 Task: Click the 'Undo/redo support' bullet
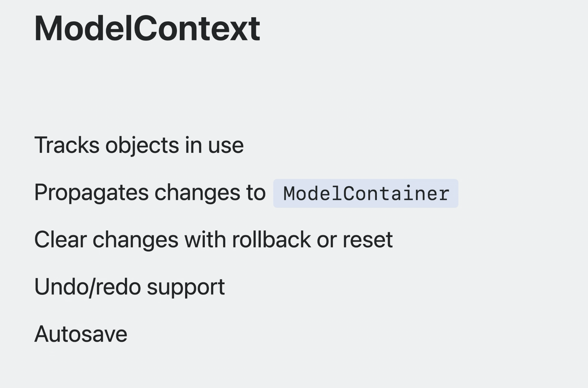pyautogui.click(x=130, y=287)
